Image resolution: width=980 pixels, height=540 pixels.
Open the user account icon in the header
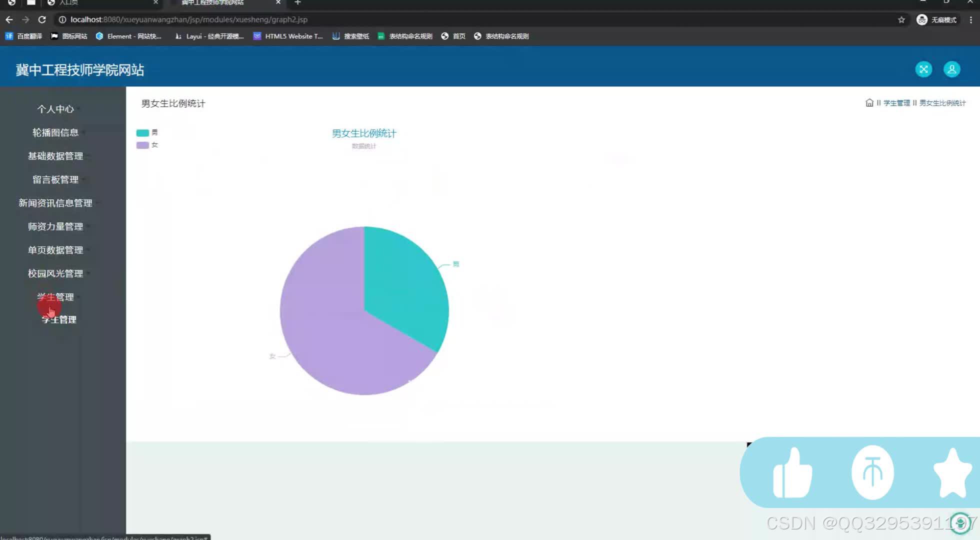tap(951, 69)
